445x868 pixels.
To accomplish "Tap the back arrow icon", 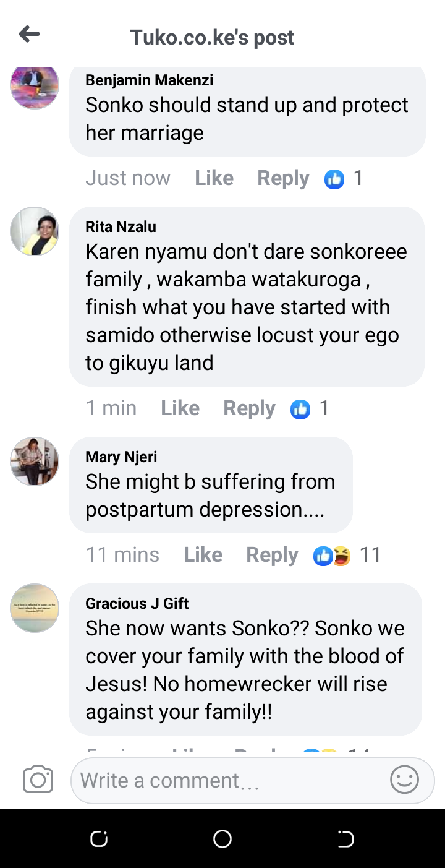I will (29, 35).
